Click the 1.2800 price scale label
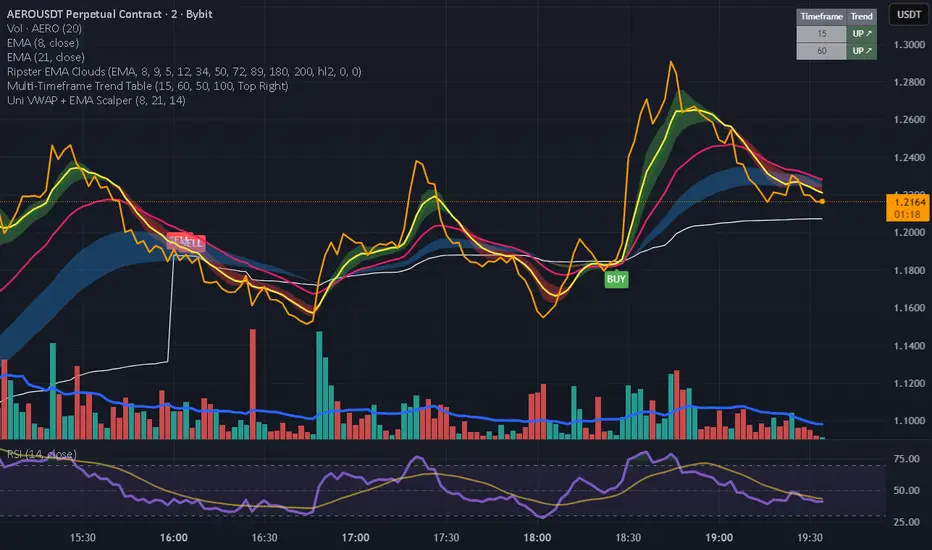 click(909, 82)
